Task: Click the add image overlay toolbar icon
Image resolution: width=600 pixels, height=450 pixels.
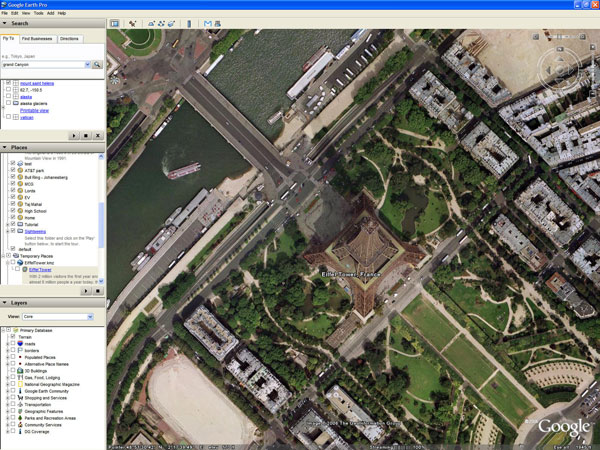Action: pos(171,24)
